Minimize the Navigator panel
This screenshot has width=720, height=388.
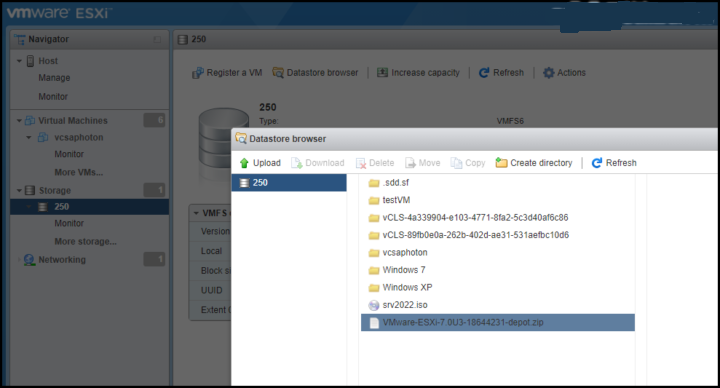coord(157,40)
